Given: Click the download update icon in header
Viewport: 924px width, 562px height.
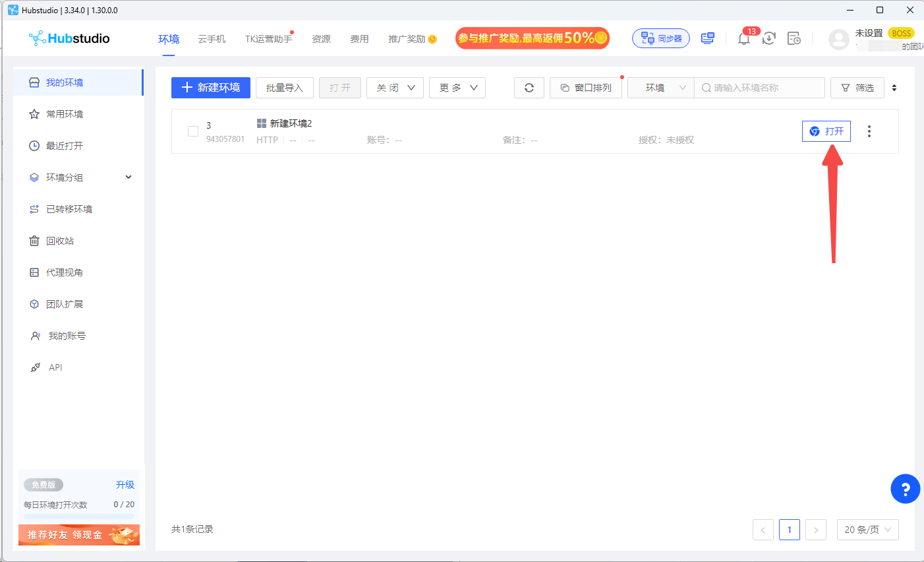Looking at the screenshot, I should 769,38.
